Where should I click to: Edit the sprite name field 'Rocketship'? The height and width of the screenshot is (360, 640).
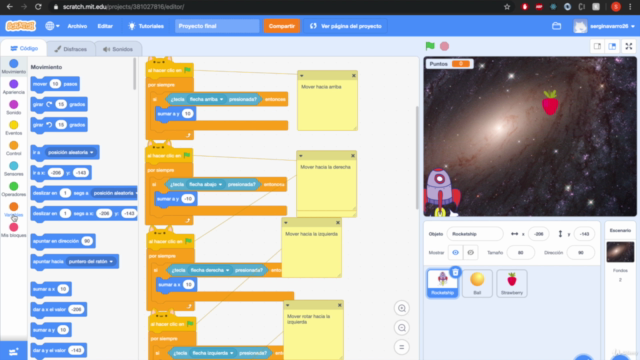[475, 234]
